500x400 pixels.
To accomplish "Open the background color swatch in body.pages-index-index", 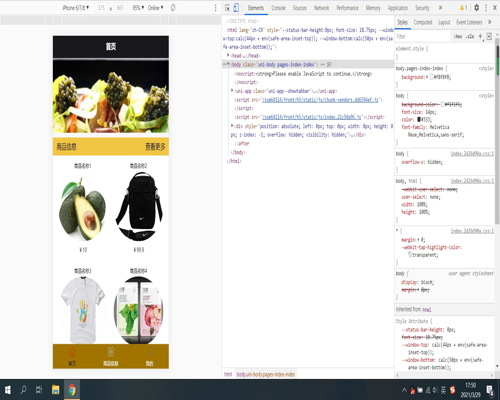I will coord(432,77).
